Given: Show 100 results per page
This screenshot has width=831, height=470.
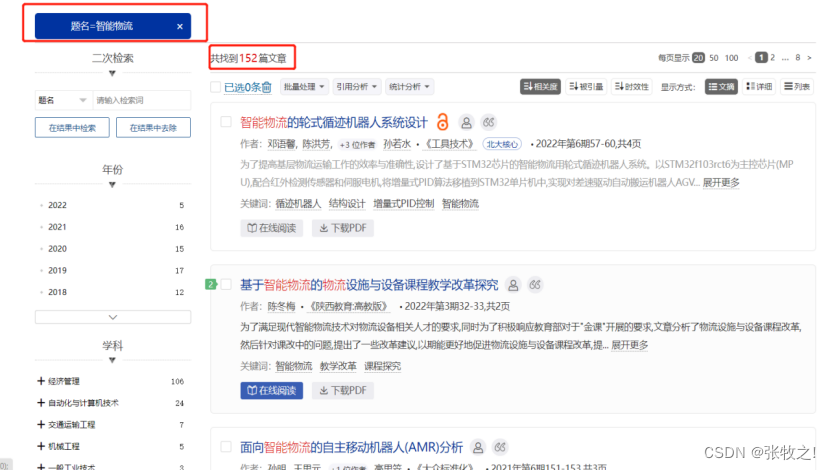Looking at the screenshot, I should tap(731, 58).
